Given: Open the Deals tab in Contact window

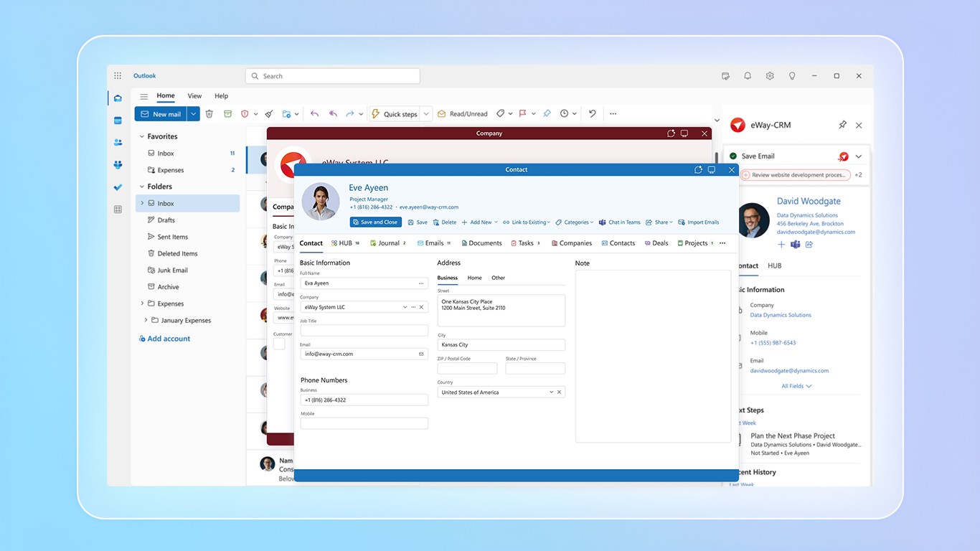Looking at the screenshot, I should (x=656, y=243).
